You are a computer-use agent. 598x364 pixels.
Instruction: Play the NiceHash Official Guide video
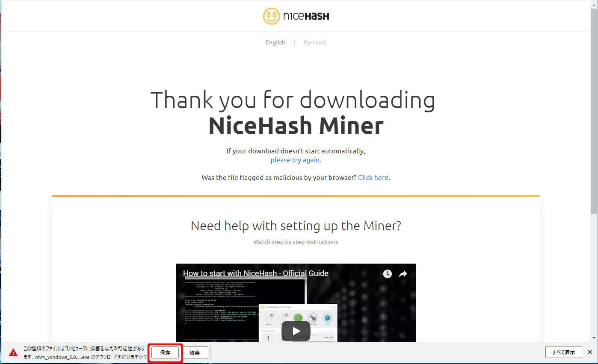coord(296,331)
